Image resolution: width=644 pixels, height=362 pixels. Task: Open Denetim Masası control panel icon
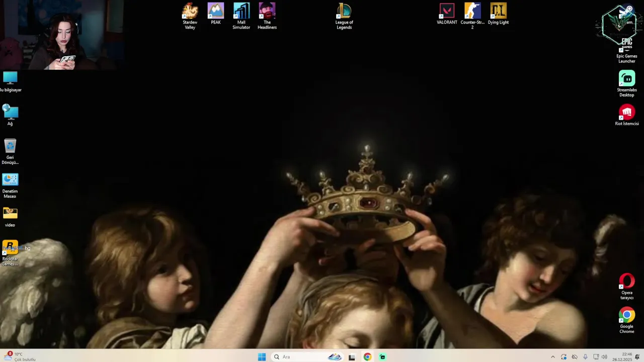tap(10, 186)
